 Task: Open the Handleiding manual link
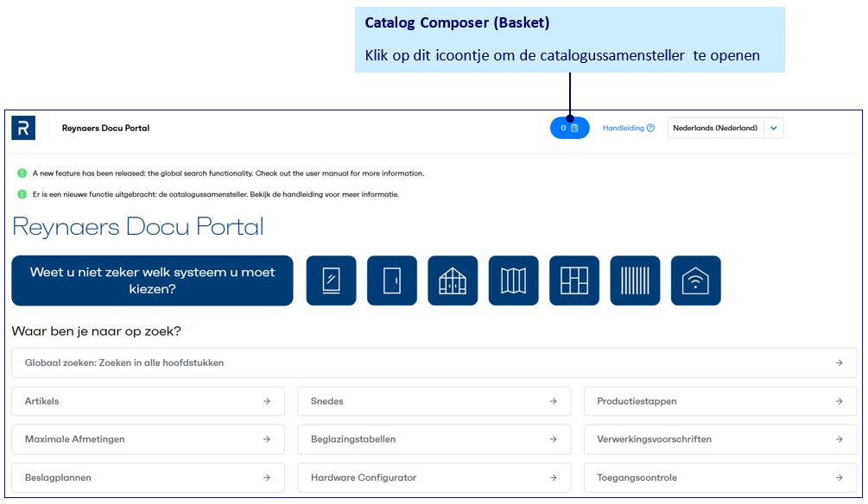[x=628, y=128]
